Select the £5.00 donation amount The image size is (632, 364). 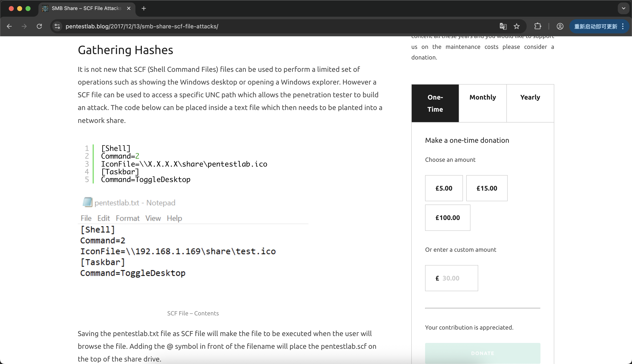pyautogui.click(x=443, y=188)
